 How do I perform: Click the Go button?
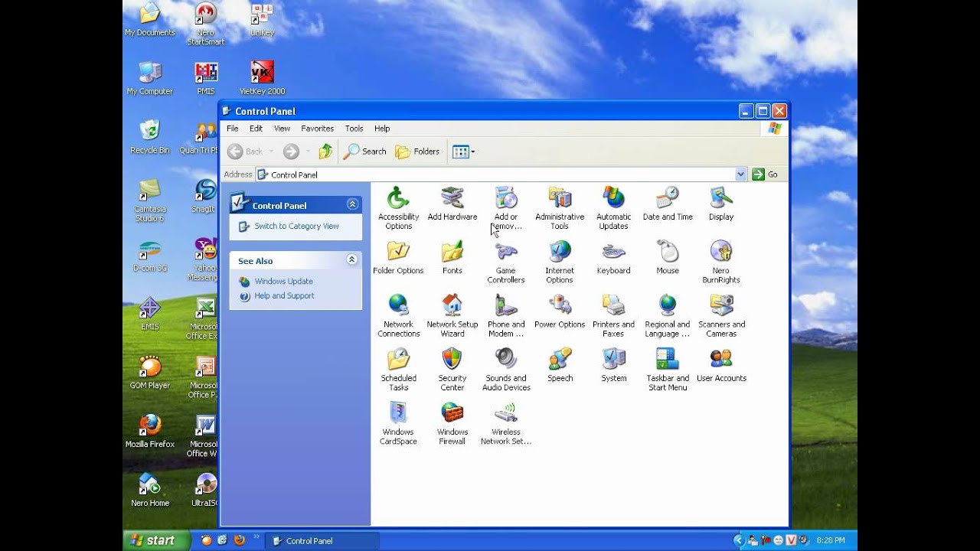765,174
